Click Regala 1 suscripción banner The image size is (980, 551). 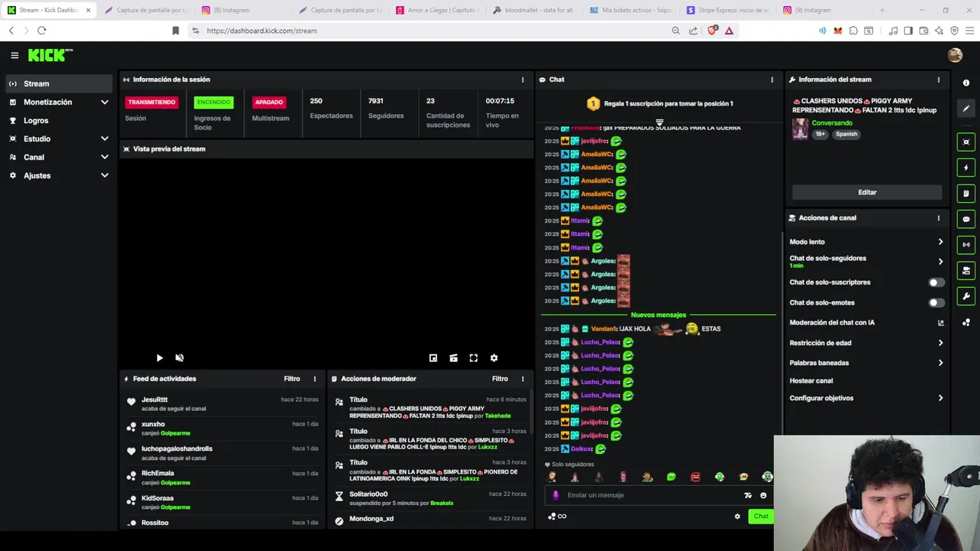point(659,103)
